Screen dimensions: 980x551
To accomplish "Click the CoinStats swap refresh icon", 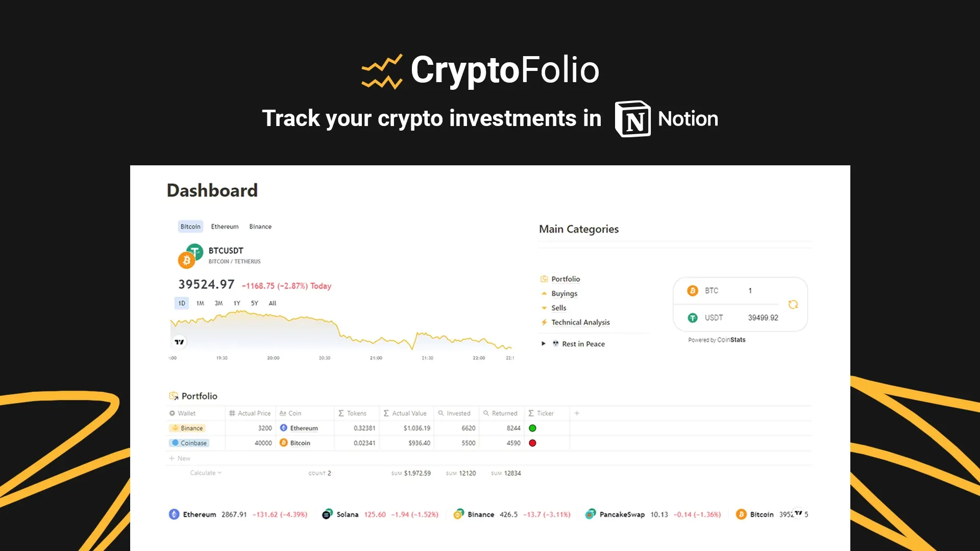I will 793,305.
